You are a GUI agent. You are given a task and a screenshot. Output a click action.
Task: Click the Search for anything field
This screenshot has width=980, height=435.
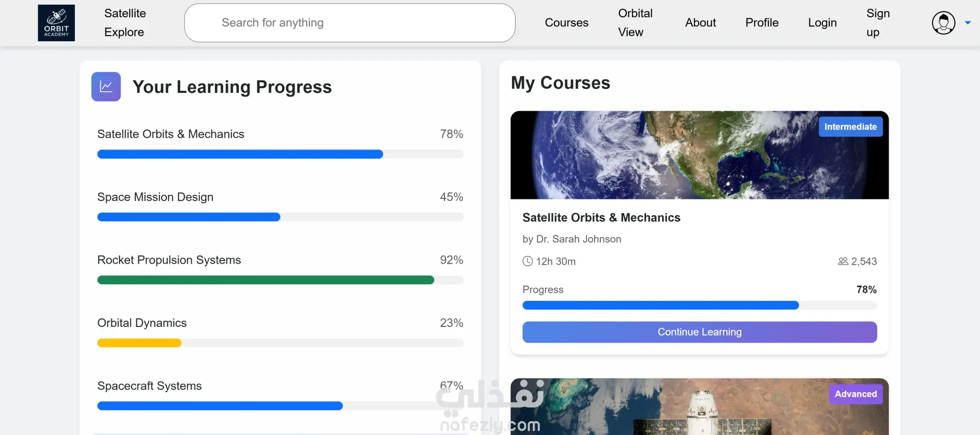[350, 23]
